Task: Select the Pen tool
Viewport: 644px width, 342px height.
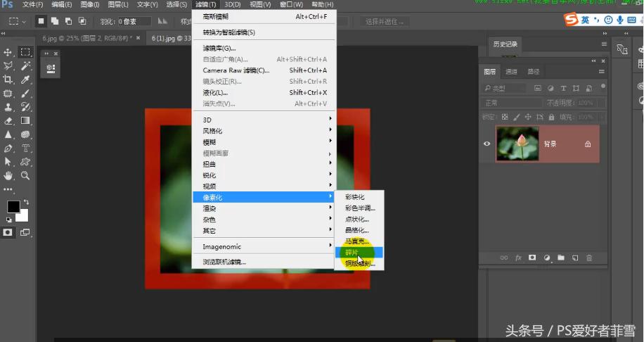Action: (x=8, y=148)
